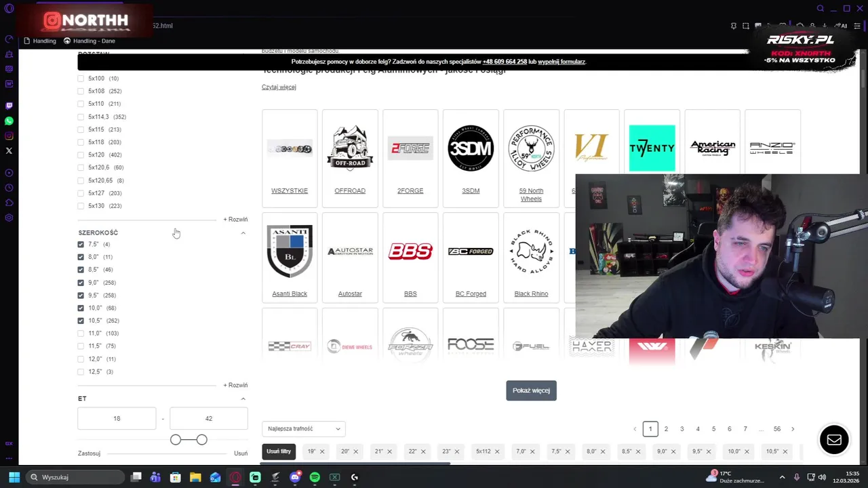Open X (Twitter) in the sidebar
The height and width of the screenshot is (488, 868).
click(x=9, y=150)
